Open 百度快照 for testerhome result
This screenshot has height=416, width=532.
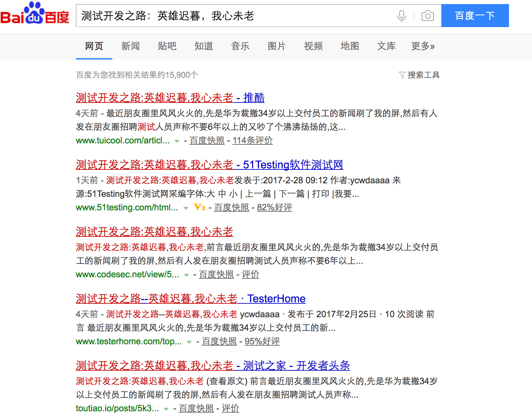(219, 341)
